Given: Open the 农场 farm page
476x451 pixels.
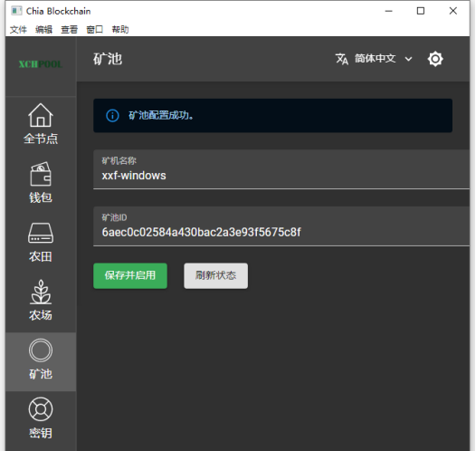Looking at the screenshot, I should (x=41, y=301).
